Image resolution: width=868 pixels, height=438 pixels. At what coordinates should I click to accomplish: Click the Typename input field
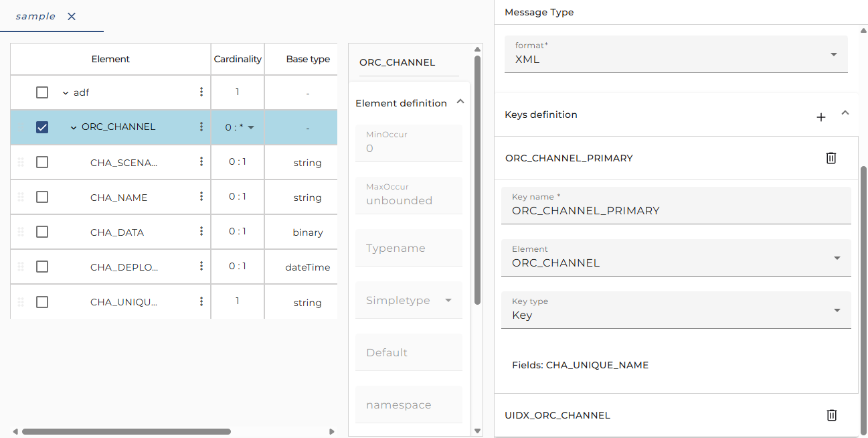409,248
